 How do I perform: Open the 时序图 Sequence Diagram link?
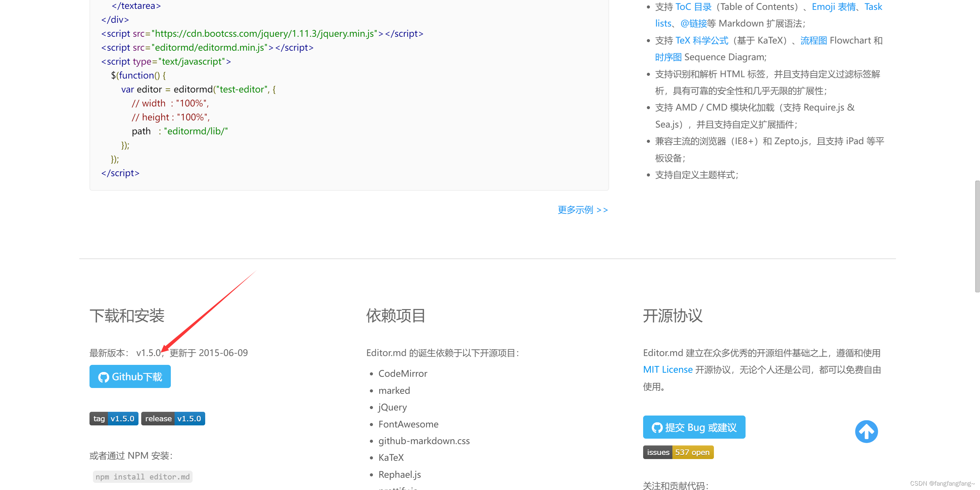click(x=668, y=57)
